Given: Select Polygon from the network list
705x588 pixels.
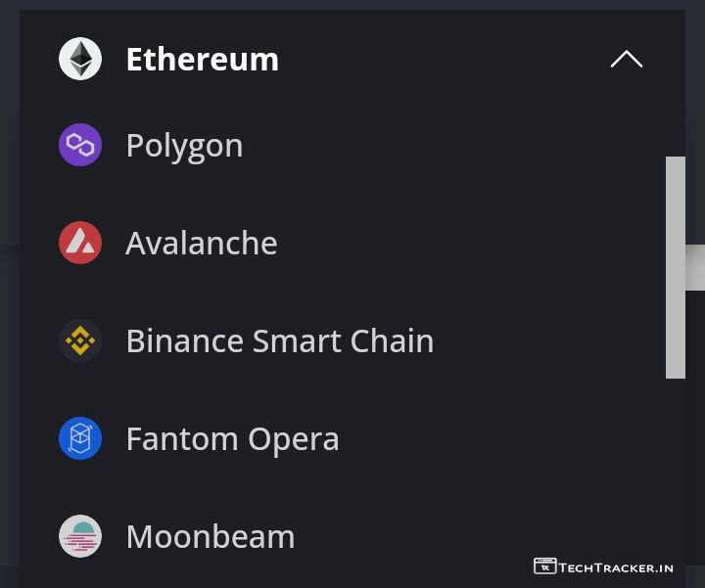Looking at the screenshot, I should [184, 146].
